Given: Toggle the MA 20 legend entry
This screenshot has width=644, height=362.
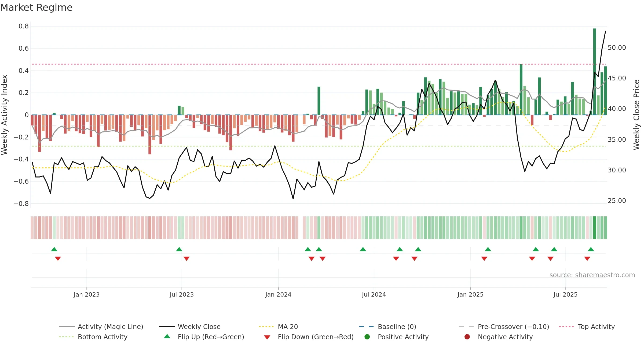Looking at the screenshot, I should tap(278, 327).
